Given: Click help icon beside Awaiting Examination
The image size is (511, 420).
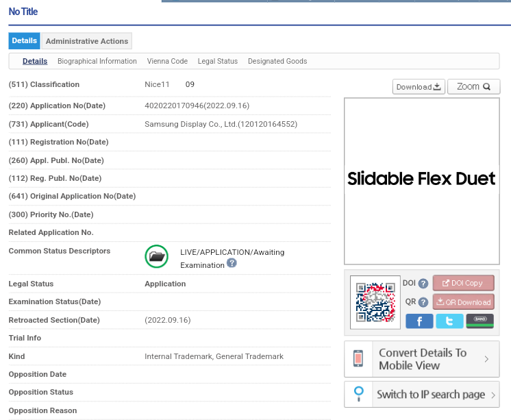Looking at the screenshot, I should coord(232,263).
